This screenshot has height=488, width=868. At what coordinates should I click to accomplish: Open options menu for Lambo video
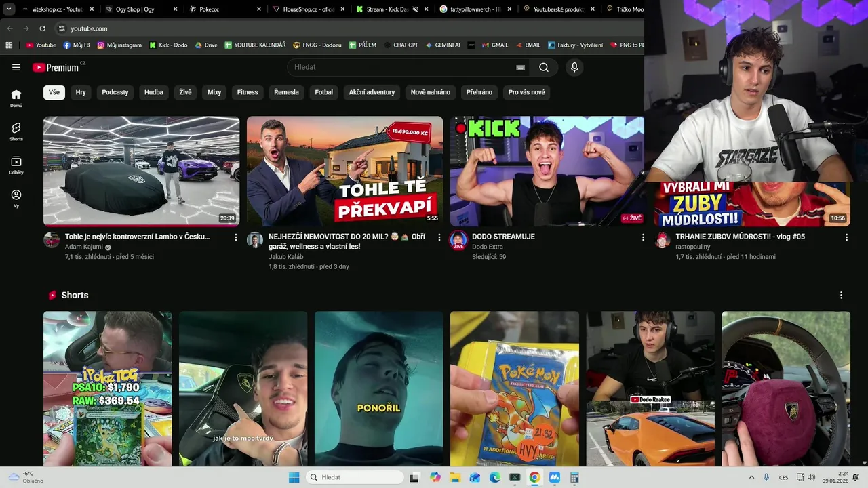(236, 237)
